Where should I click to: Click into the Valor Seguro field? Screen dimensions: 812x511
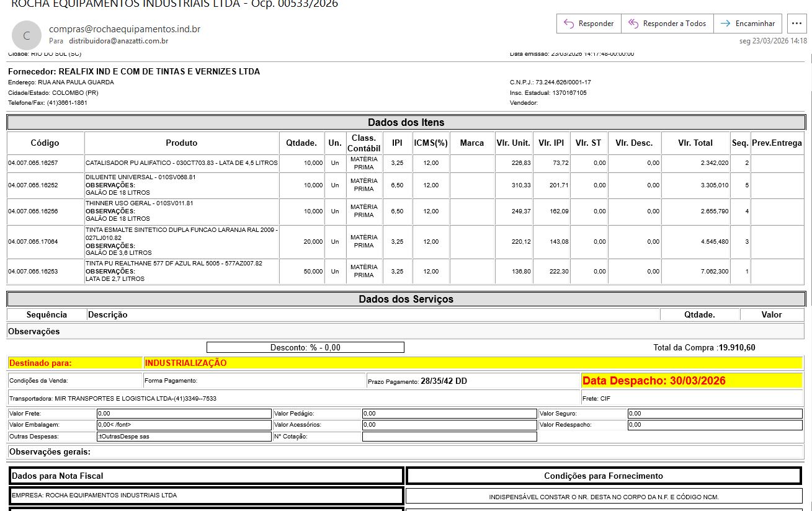point(715,414)
